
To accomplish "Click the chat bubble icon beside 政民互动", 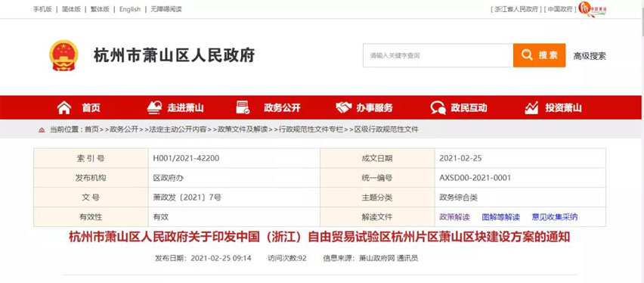I will 438,107.
